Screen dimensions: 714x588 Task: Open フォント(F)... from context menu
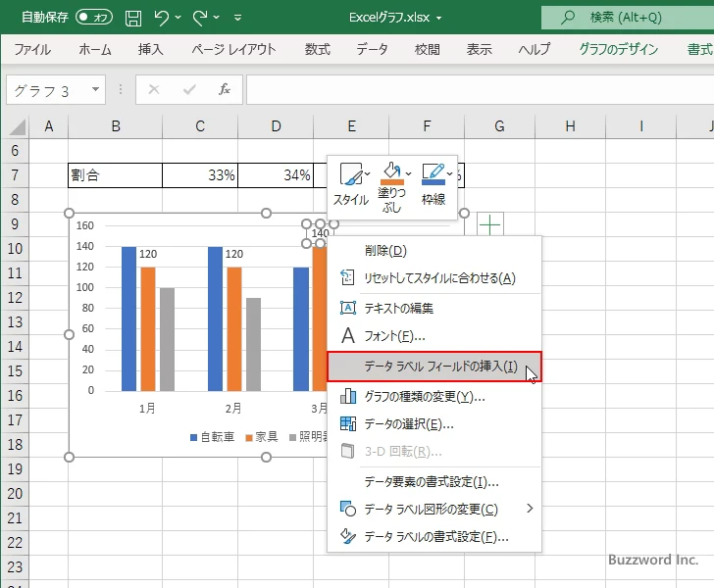click(x=434, y=336)
